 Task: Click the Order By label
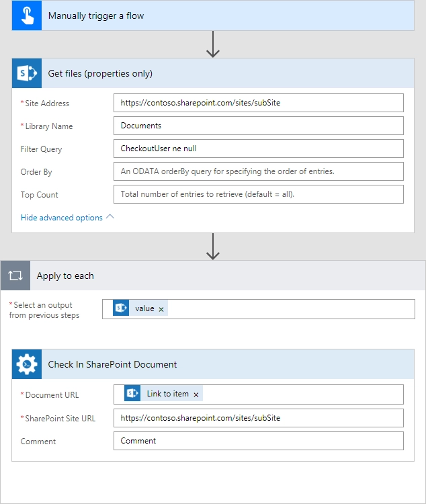tap(36, 172)
